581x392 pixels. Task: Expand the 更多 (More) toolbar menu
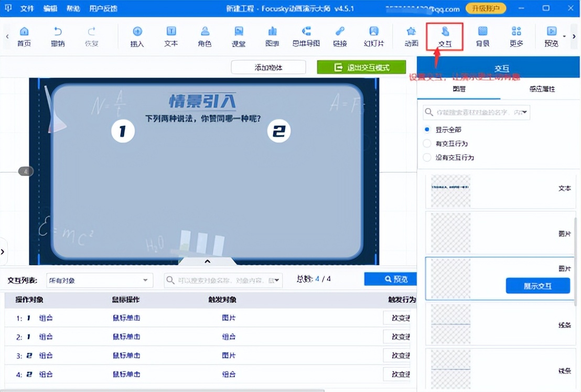click(x=515, y=37)
